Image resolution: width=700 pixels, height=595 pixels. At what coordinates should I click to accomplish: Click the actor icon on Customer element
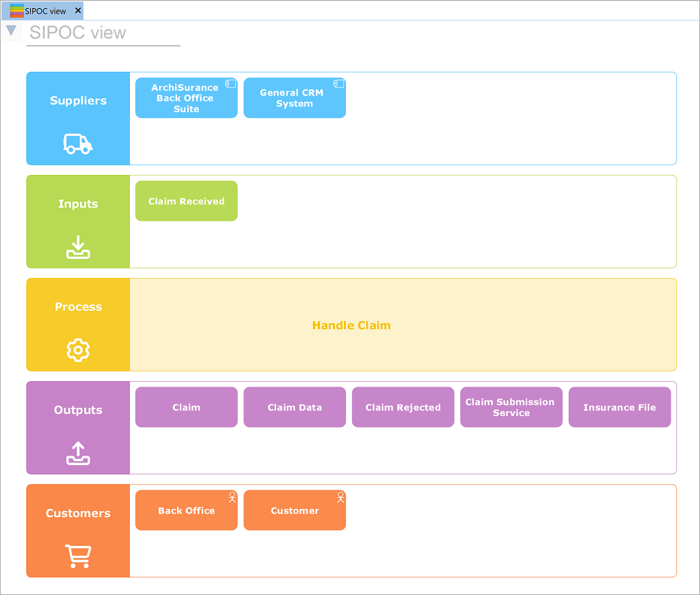tap(340, 497)
